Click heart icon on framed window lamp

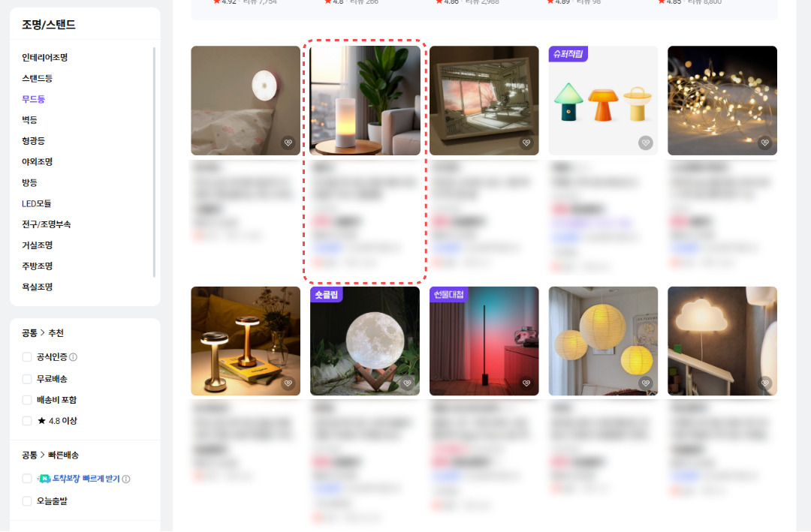click(x=526, y=143)
